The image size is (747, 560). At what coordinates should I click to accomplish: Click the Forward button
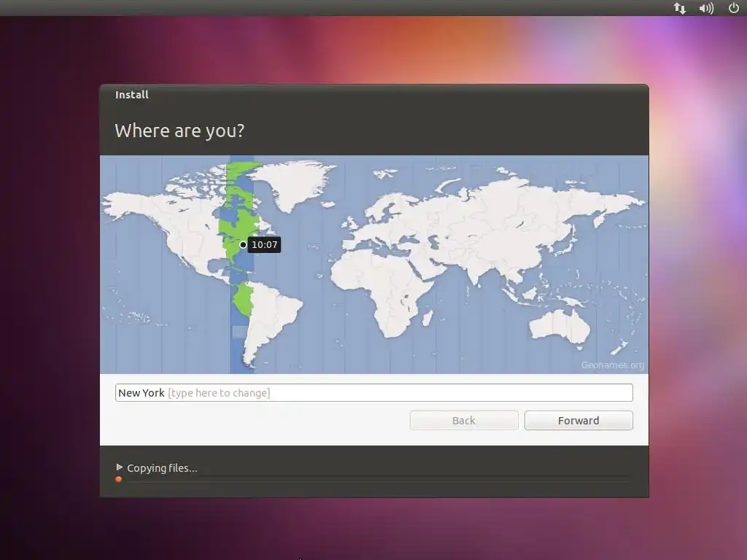(578, 421)
